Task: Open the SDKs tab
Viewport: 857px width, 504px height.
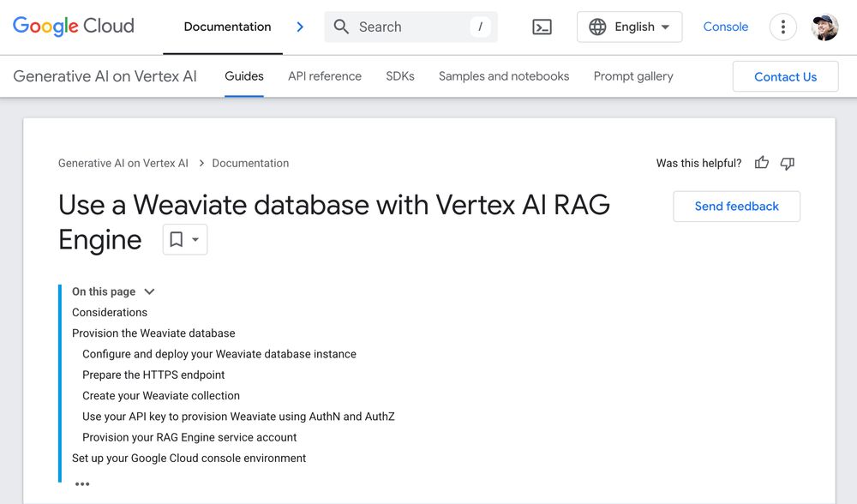Action: point(400,76)
